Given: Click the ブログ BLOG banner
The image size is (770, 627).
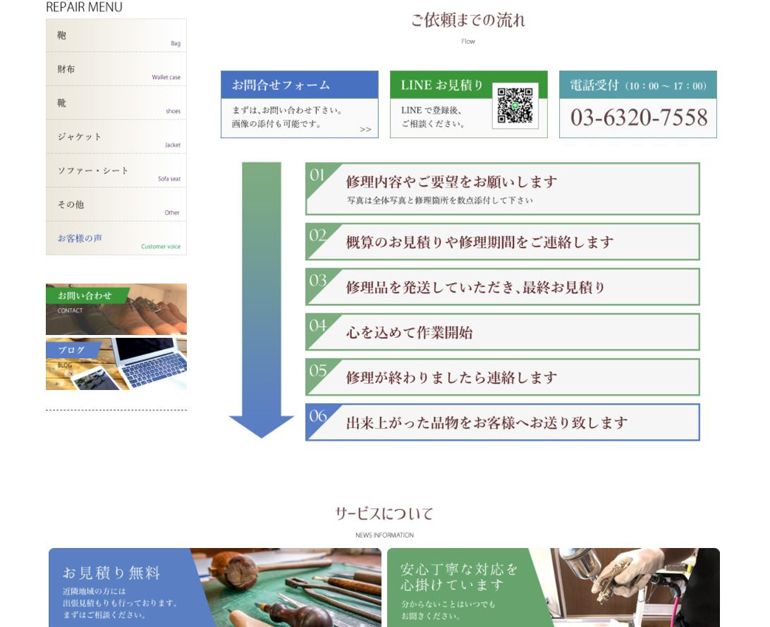Looking at the screenshot, I should tap(116, 364).
